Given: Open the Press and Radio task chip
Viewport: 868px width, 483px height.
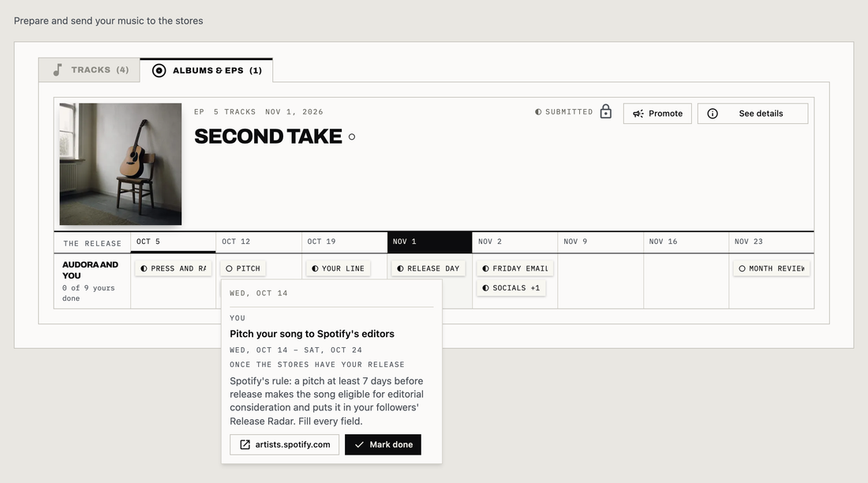Looking at the screenshot, I should [x=174, y=268].
